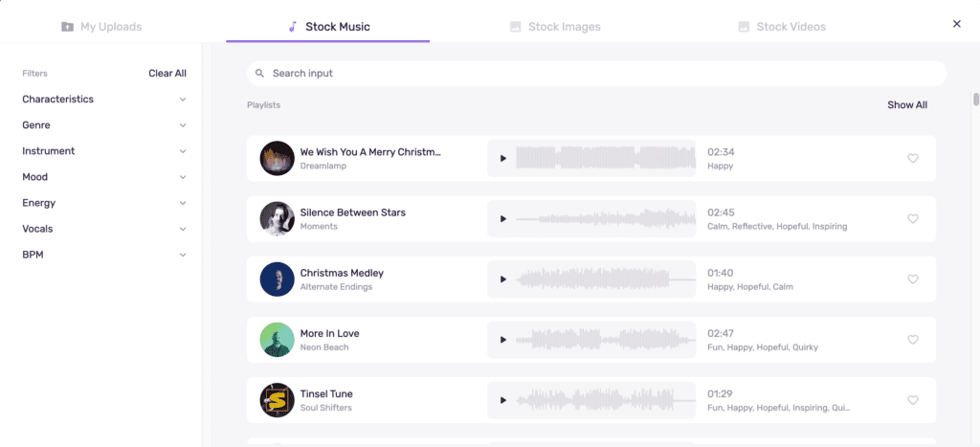
Task: Seek in Tinsel Tune waveform
Action: pyautogui.click(x=606, y=400)
